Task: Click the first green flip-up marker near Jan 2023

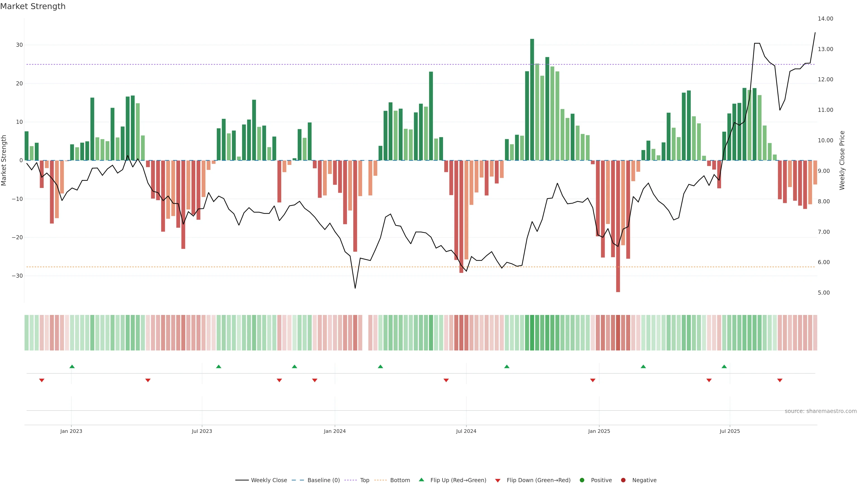Action: point(72,366)
